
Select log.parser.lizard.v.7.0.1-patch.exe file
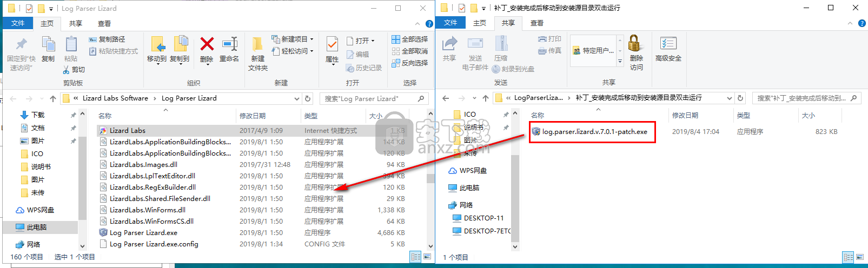point(589,132)
